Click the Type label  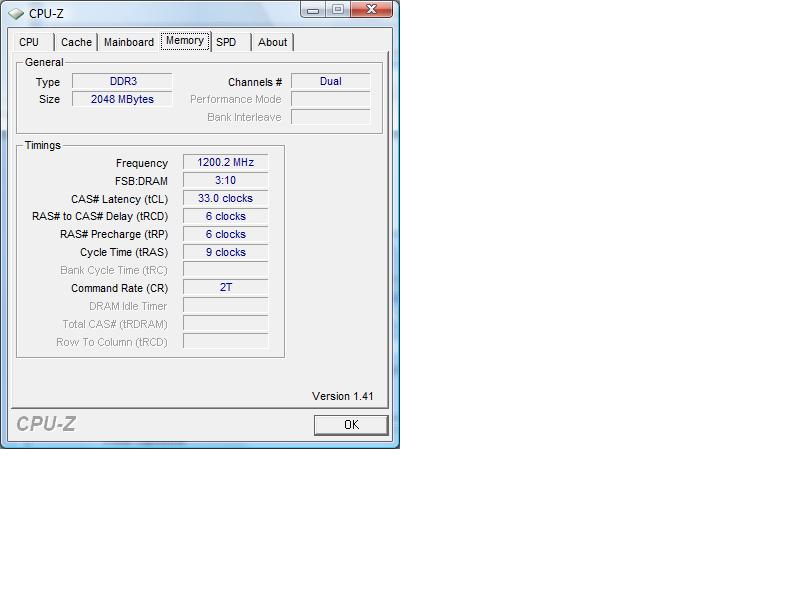tap(48, 82)
